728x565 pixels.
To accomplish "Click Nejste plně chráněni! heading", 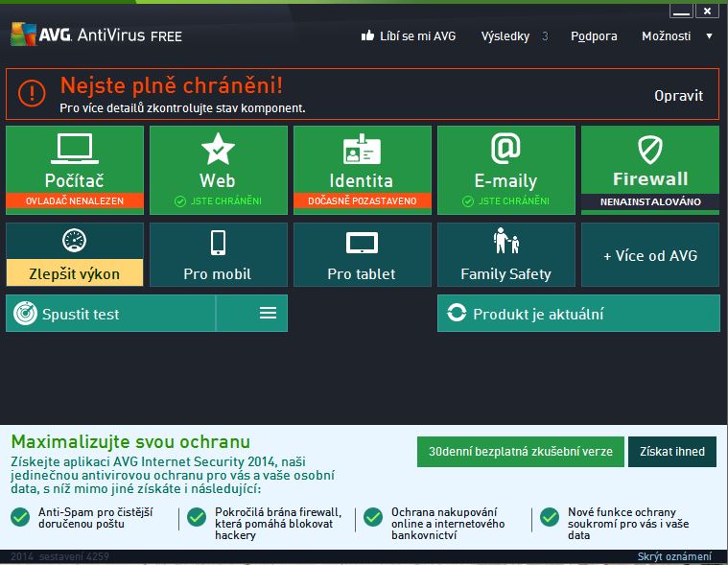I will pos(172,85).
